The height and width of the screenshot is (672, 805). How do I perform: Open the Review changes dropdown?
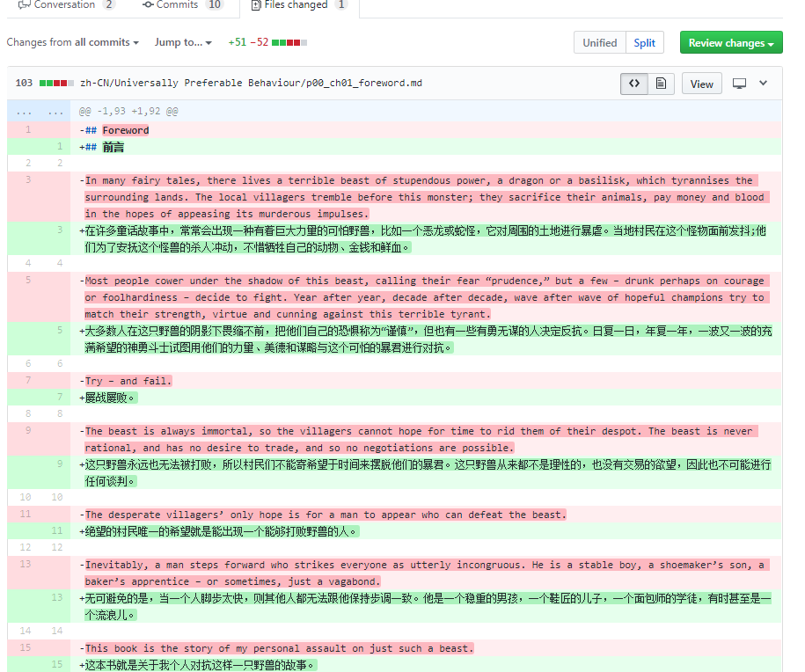click(x=731, y=42)
